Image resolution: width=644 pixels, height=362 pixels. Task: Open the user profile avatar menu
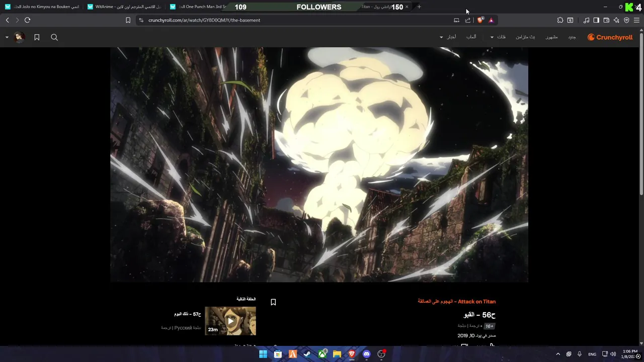pos(19,37)
